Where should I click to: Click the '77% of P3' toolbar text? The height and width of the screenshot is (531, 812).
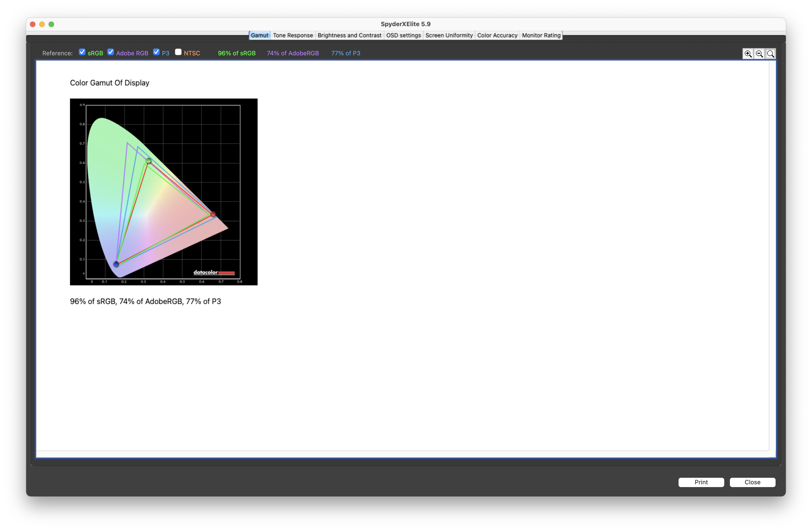346,53
